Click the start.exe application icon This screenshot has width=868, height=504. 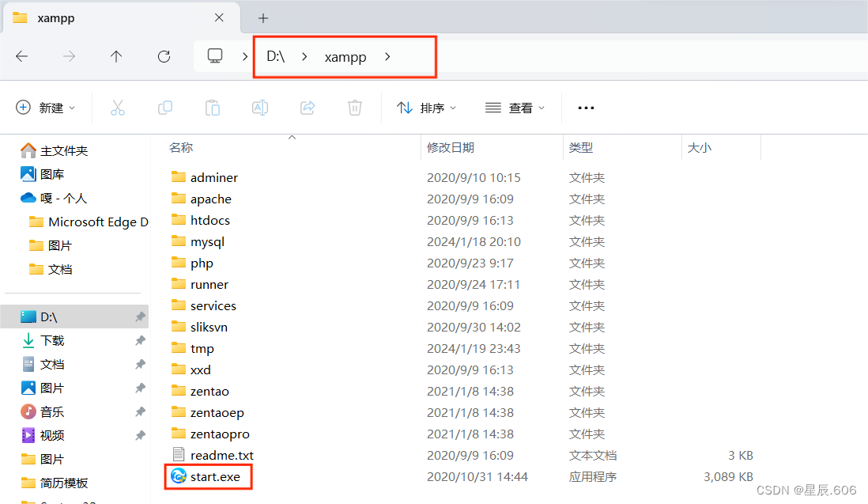click(178, 476)
